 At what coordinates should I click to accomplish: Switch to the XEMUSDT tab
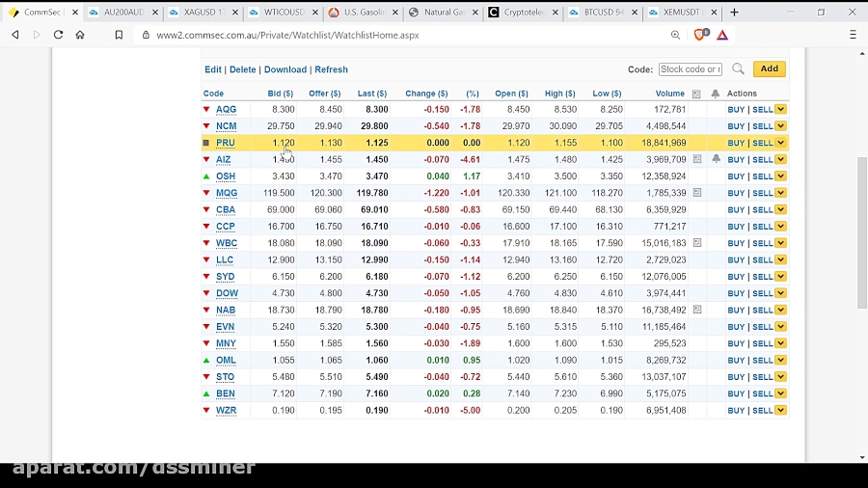682,13
